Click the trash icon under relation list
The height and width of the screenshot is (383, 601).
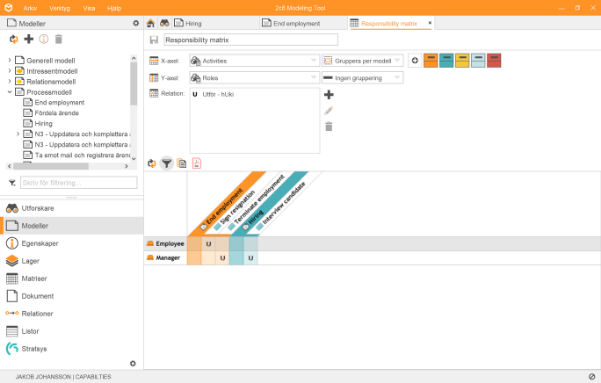328,127
